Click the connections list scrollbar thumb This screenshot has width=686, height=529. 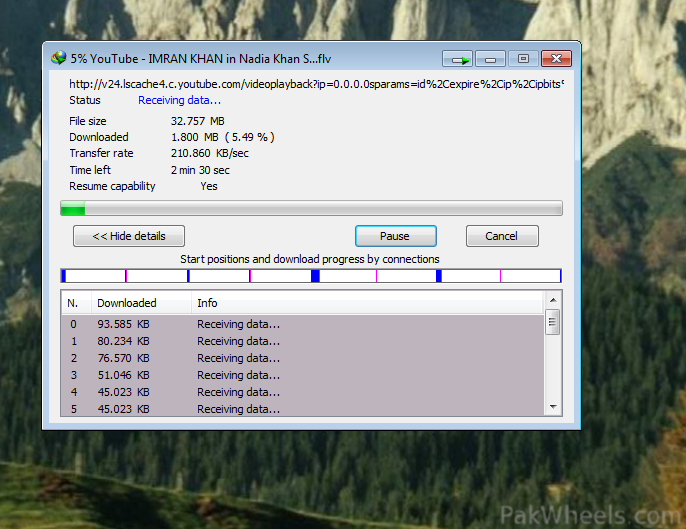click(552, 322)
